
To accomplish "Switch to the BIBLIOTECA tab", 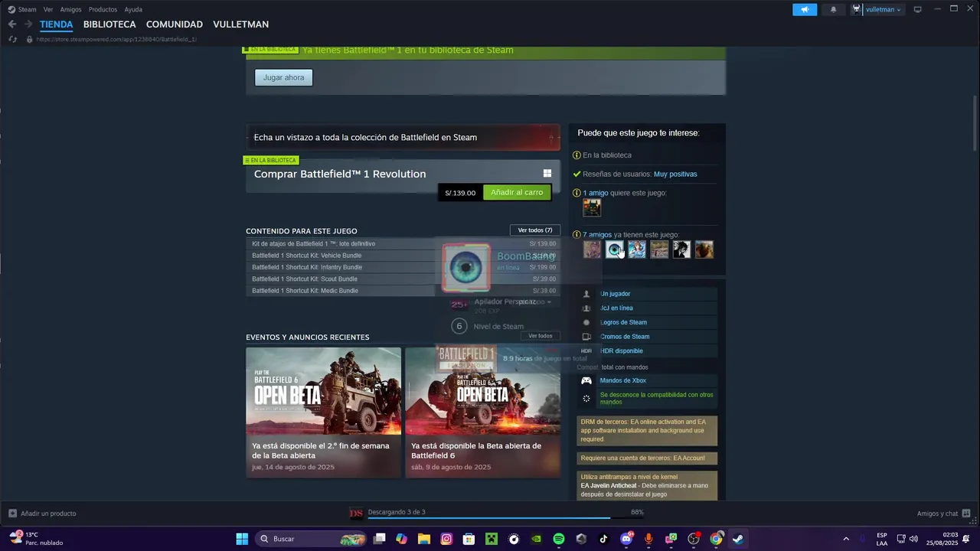I will tap(109, 24).
